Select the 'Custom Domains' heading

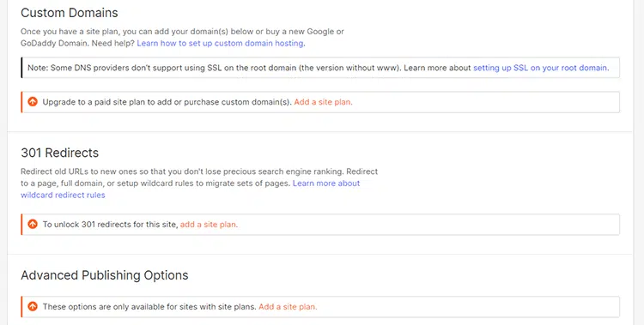pyautogui.click(x=70, y=13)
